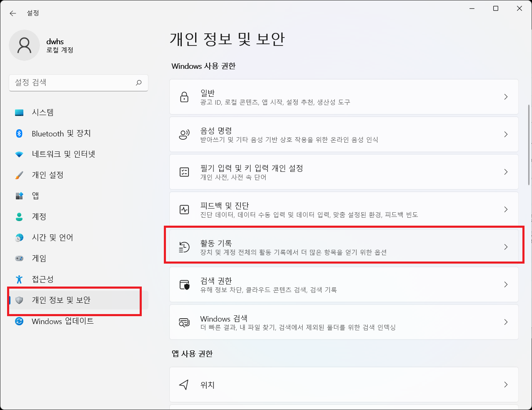Click the 설정 검색 search box
This screenshot has width=532, height=410.
(78, 83)
